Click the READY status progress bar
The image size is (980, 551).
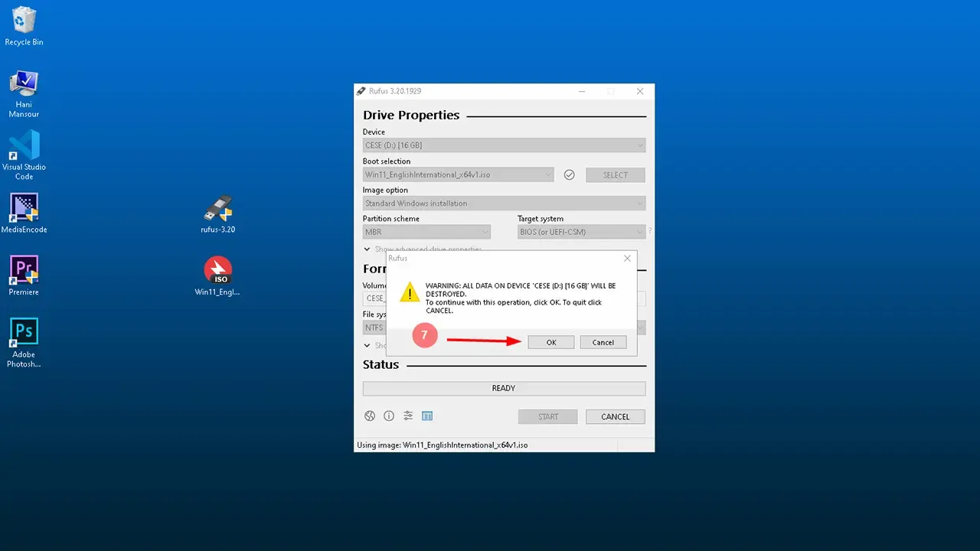point(504,388)
